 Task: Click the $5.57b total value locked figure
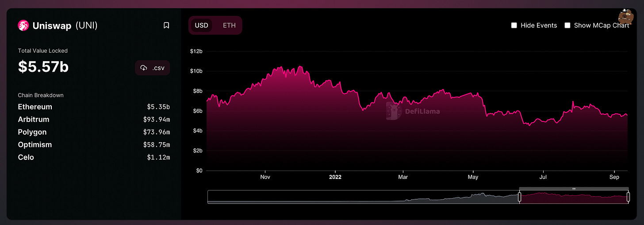coord(43,67)
